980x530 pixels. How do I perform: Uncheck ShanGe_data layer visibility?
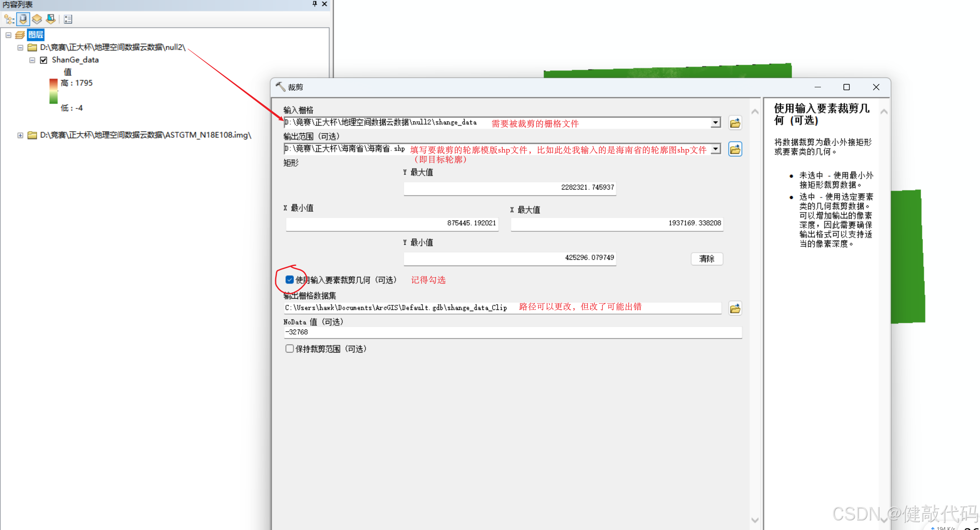coord(43,60)
